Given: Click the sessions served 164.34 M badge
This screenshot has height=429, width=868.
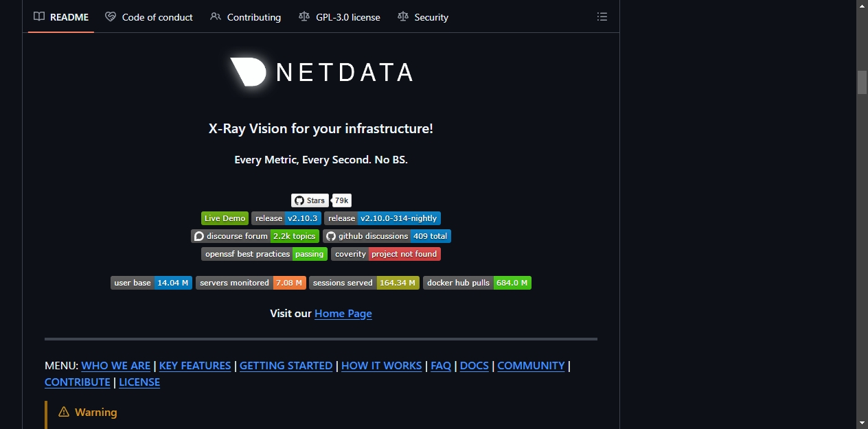Looking at the screenshot, I should click(x=364, y=283).
